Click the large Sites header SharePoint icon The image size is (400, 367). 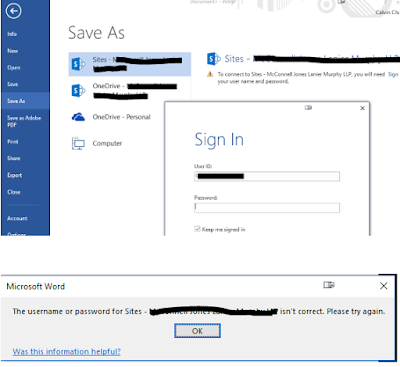pos(214,59)
